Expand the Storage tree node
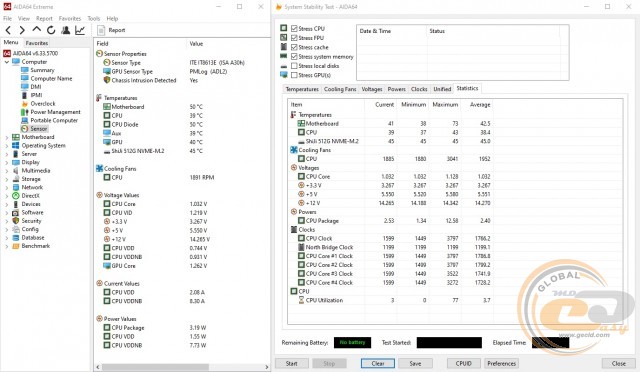This screenshot has width=640, height=372. (7, 179)
